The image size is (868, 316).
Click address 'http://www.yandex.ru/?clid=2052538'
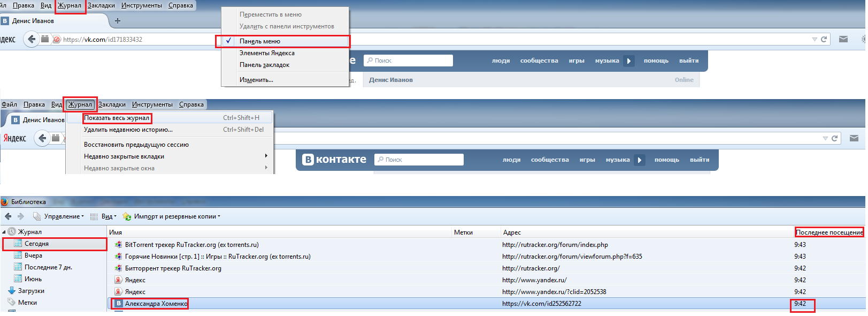click(554, 292)
